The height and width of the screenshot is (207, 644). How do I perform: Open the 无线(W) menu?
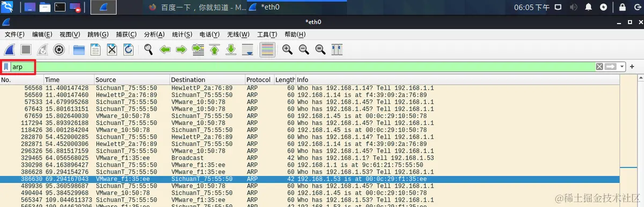click(238, 34)
